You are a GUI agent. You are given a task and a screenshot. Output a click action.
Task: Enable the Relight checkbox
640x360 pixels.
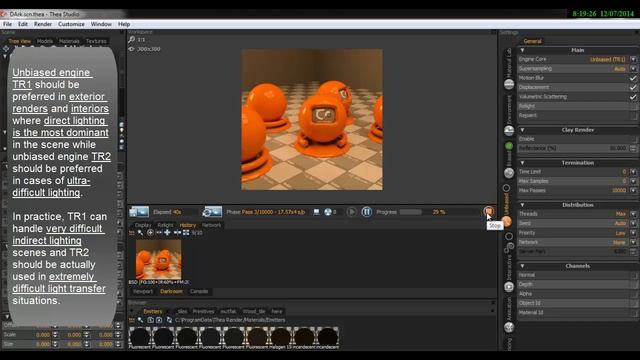(x=633, y=106)
